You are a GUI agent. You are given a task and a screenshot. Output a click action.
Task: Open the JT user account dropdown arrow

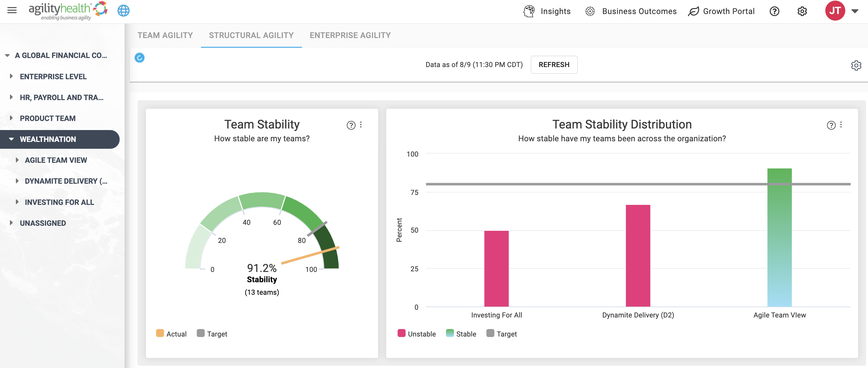[x=855, y=11]
